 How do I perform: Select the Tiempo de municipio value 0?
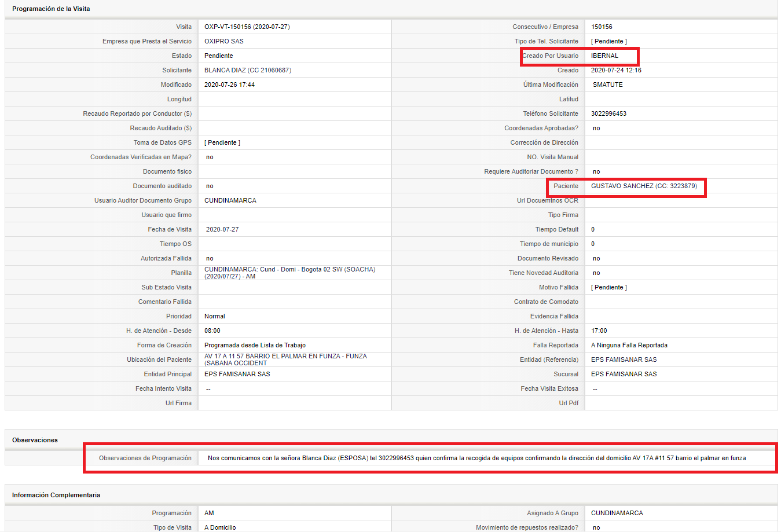593,244
